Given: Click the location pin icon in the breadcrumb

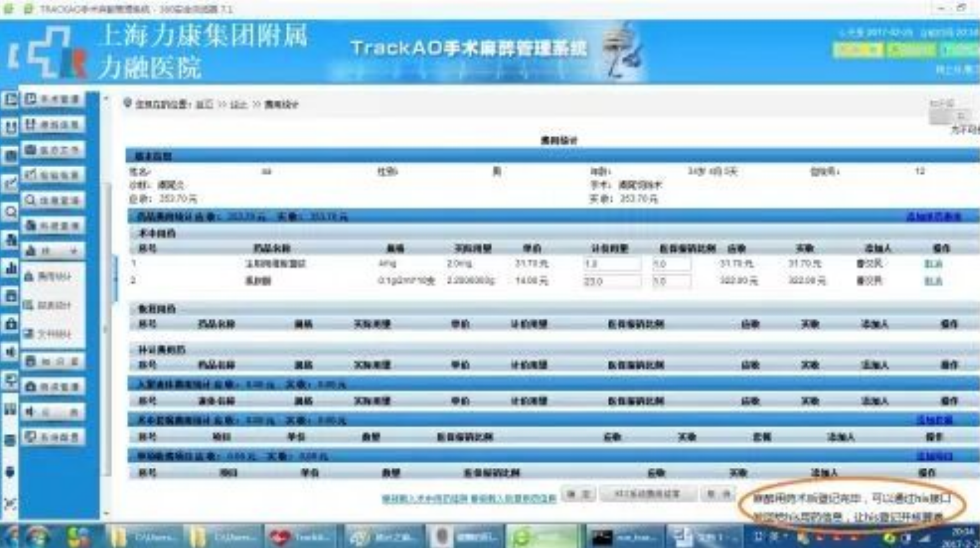Looking at the screenshot, I should pyautogui.click(x=127, y=104).
